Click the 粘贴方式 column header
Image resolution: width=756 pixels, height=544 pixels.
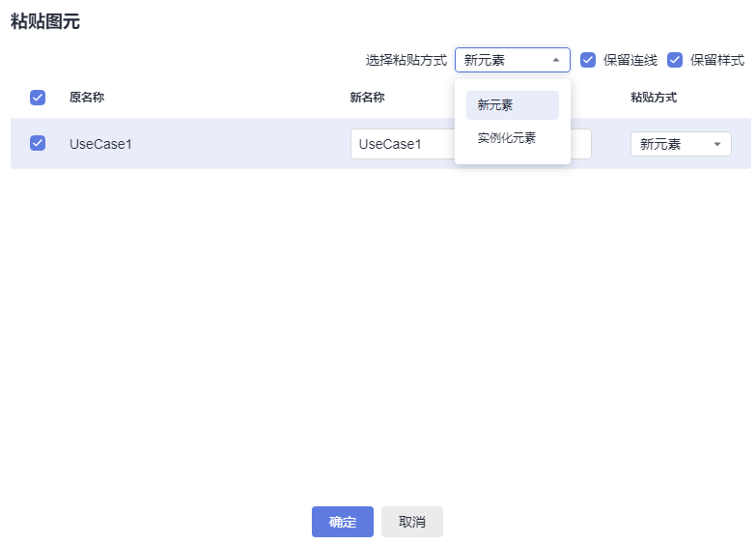(x=654, y=98)
